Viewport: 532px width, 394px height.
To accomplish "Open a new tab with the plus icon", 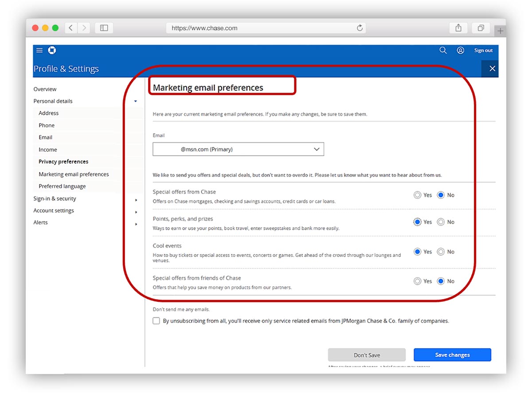I will click(501, 31).
